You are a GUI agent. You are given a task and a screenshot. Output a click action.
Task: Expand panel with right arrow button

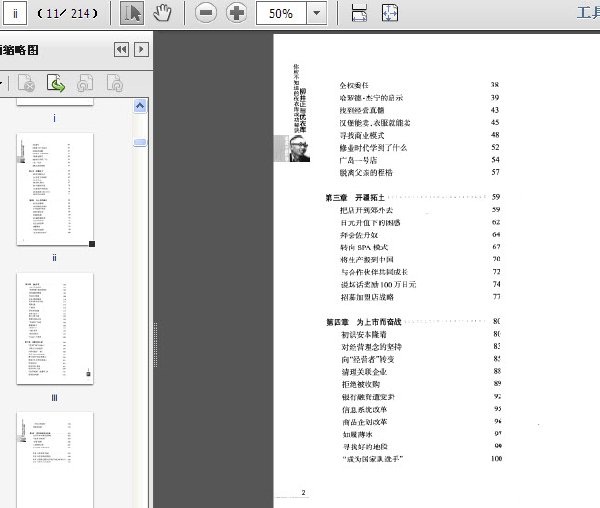point(141,50)
